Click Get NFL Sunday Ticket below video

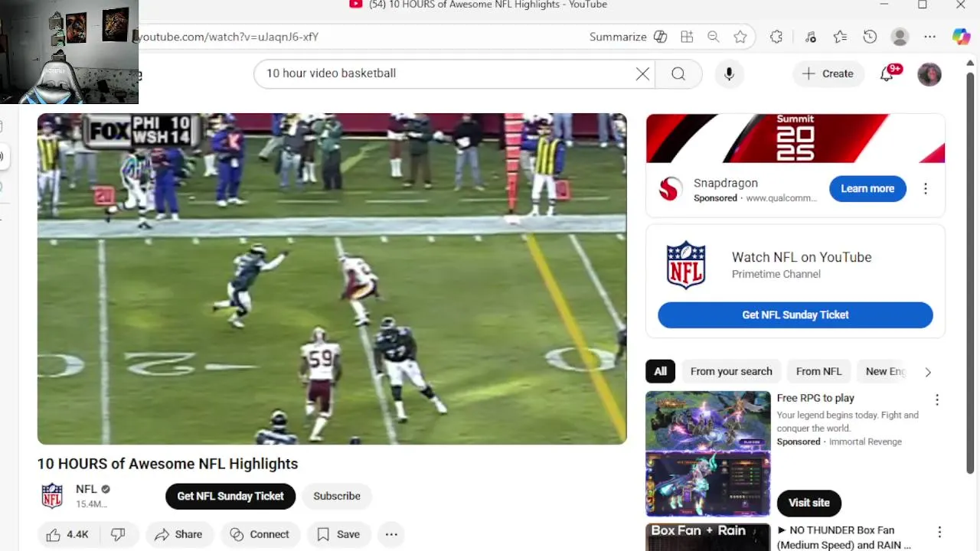pyautogui.click(x=230, y=496)
